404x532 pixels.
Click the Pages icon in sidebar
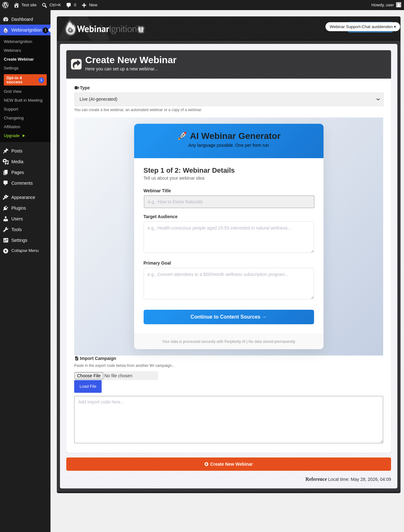6,172
